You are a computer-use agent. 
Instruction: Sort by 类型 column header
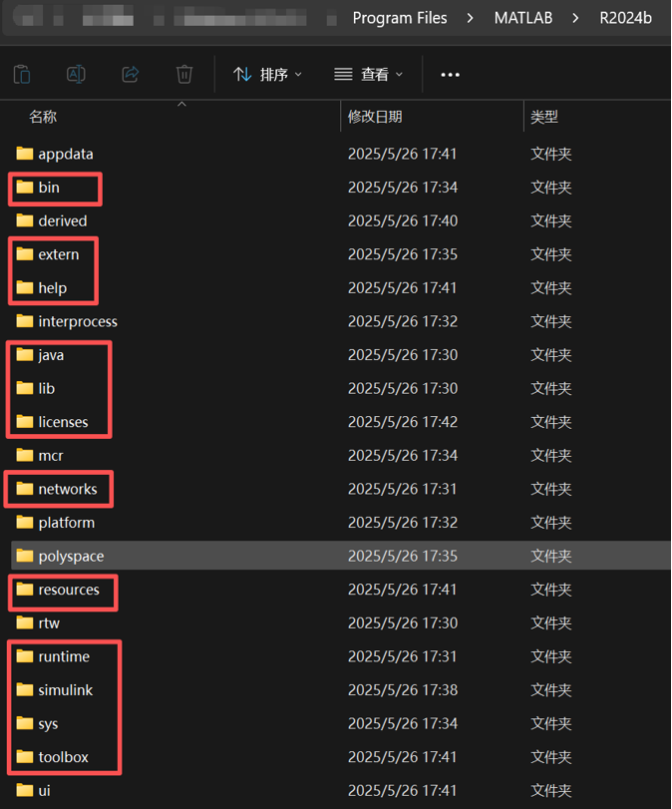pos(544,117)
